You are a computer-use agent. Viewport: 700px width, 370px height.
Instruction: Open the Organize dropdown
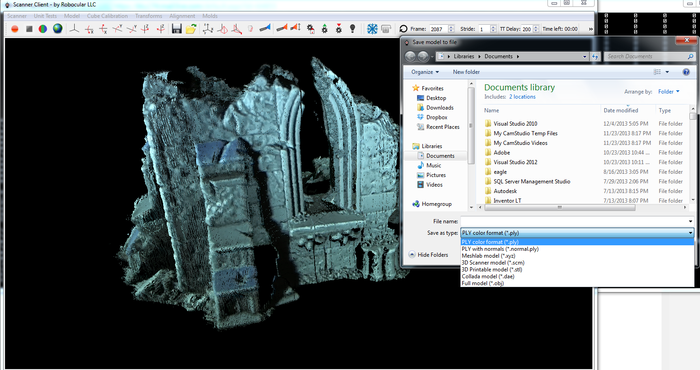point(425,72)
